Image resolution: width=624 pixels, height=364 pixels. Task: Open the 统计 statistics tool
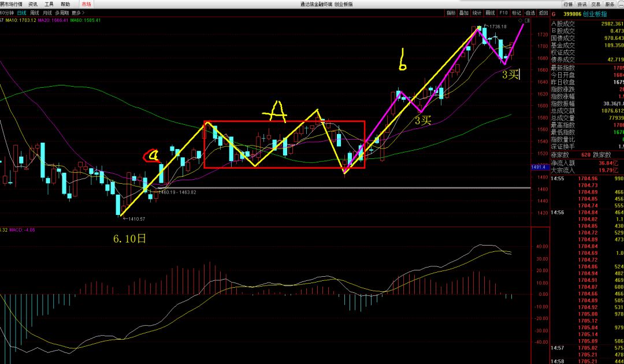click(477, 13)
